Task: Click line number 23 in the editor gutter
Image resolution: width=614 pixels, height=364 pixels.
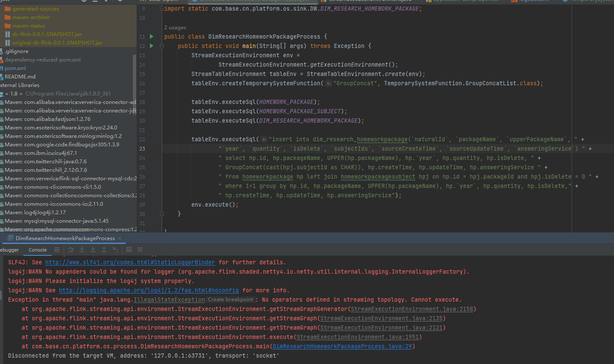Action: (x=142, y=148)
